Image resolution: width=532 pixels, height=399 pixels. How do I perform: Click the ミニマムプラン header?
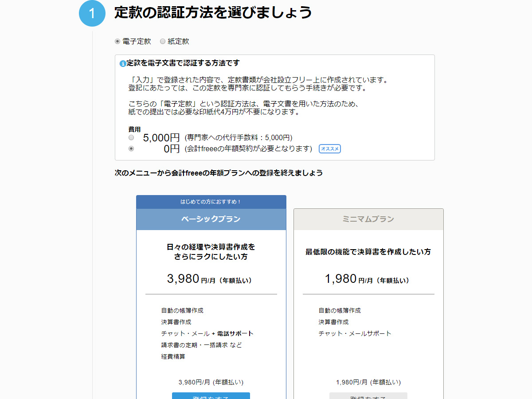click(368, 219)
